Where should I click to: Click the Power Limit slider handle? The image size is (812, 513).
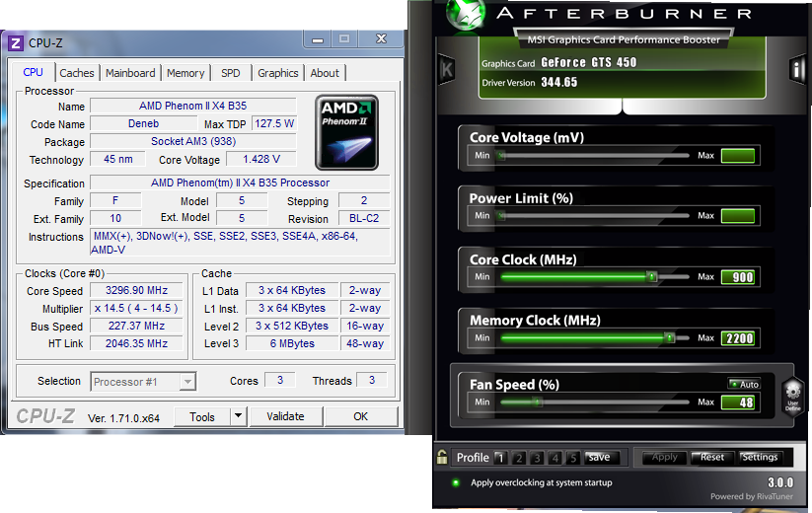point(501,216)
